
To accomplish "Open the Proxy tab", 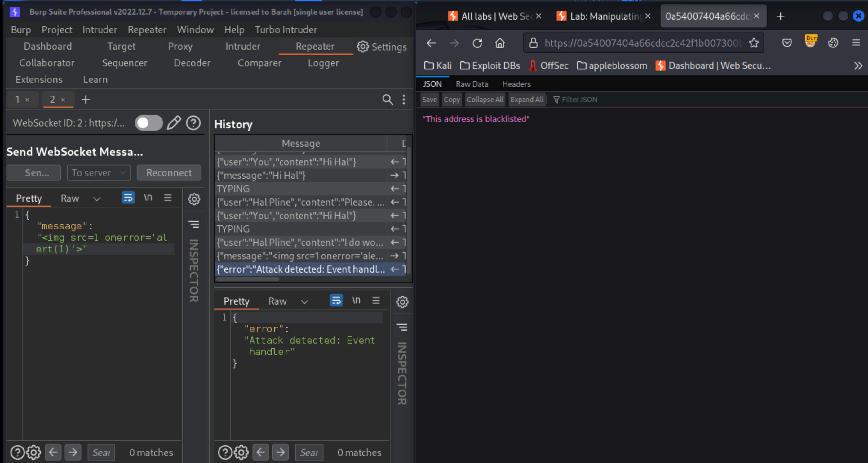I will 180,46.
